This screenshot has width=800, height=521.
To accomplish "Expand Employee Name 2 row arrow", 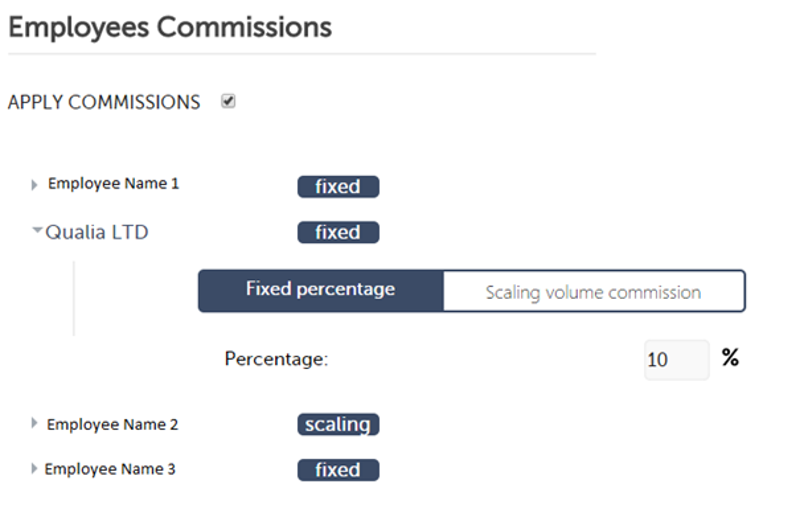I will point(35,424).
